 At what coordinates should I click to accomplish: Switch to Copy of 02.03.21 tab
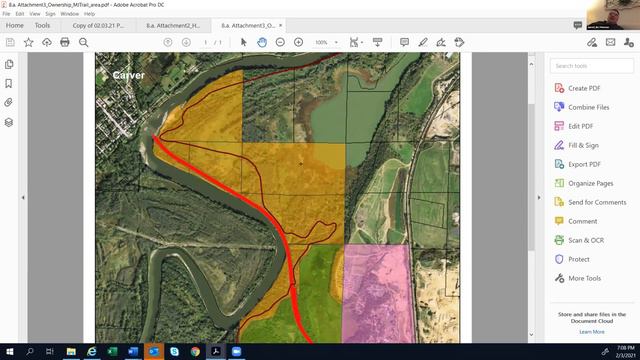(98, 25)
